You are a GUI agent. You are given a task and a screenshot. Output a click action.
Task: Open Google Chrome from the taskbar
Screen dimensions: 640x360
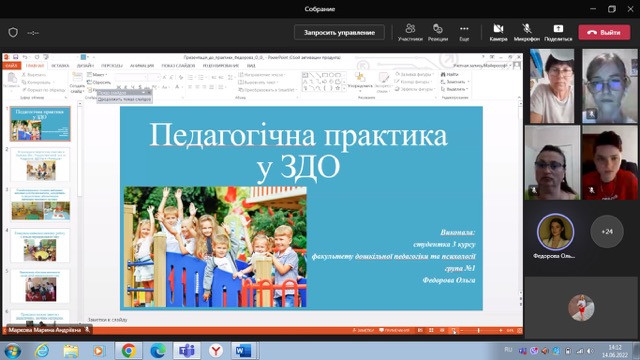[128, 351]
